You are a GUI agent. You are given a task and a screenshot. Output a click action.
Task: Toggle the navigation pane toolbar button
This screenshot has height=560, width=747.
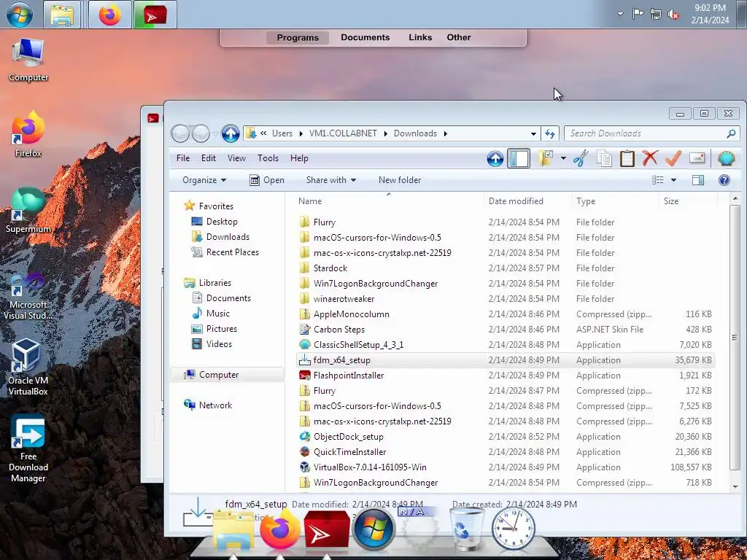click(519, 158)
